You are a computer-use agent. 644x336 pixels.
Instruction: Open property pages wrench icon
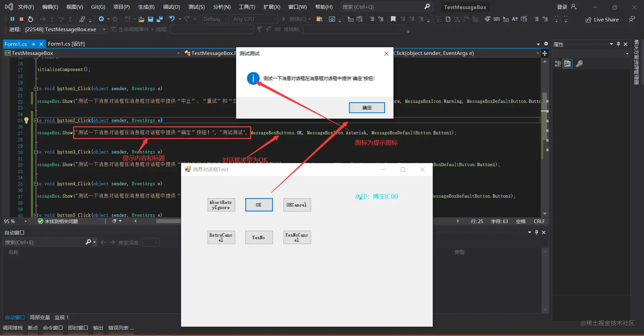point(579,64)
